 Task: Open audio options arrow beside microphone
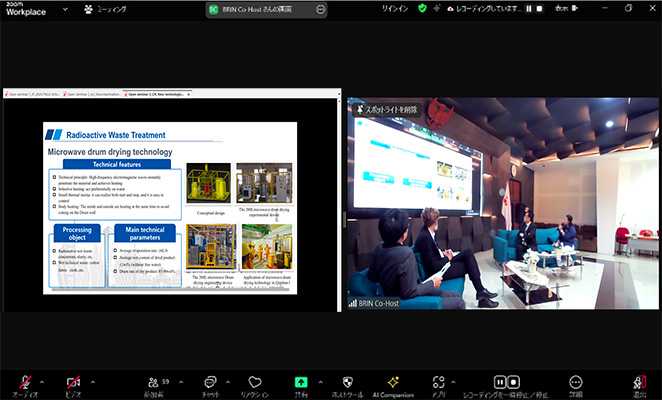42,382
